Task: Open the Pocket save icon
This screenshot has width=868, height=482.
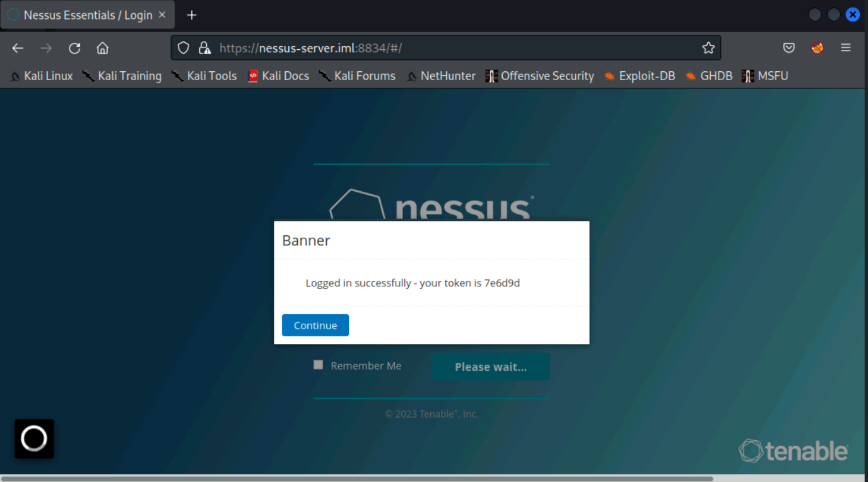Action: pyautogui.click(x=789, y=48)
